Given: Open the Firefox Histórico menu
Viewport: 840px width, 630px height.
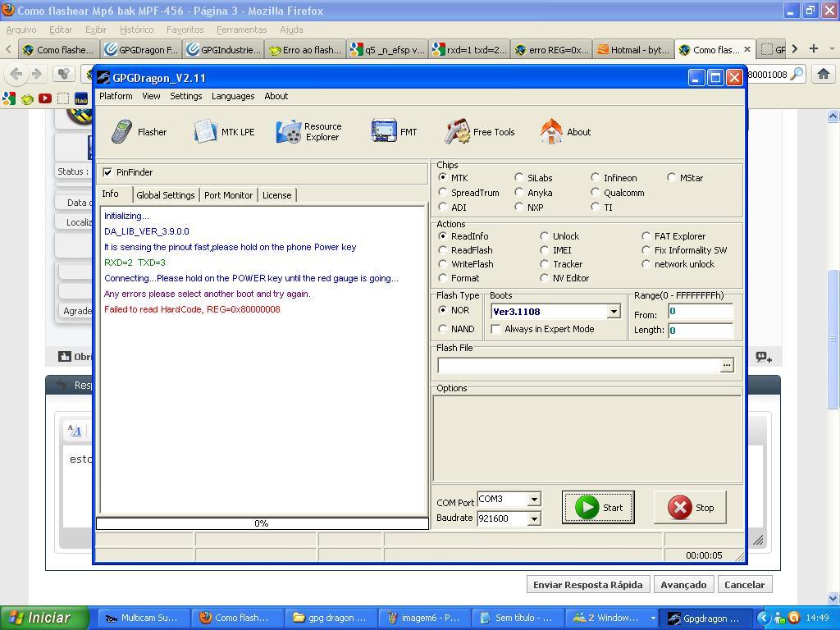Looking at the screenshot, I should coord(137,30).
